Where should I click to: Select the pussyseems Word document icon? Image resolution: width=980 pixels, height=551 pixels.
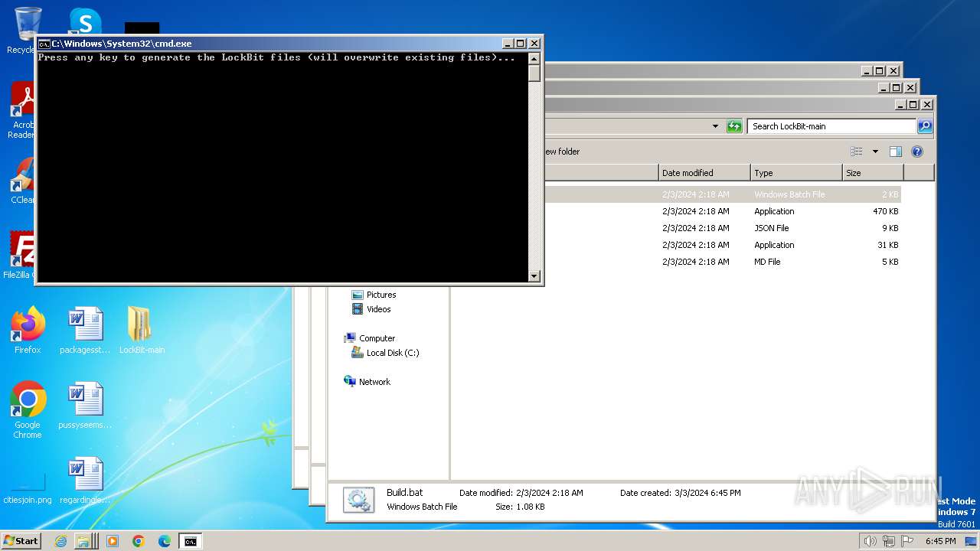[85, 406]
